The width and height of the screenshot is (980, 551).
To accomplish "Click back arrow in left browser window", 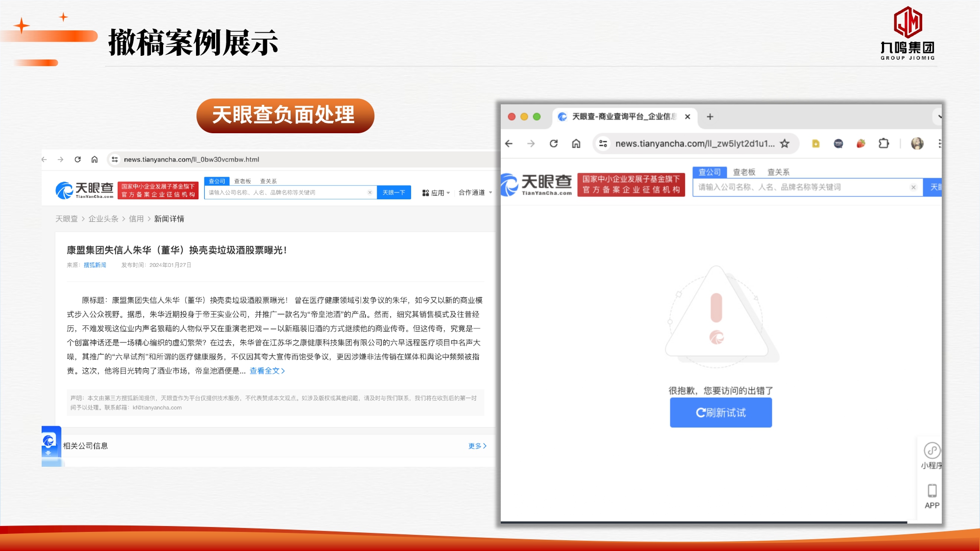I will pyautogui.click(x=44, y=159).
